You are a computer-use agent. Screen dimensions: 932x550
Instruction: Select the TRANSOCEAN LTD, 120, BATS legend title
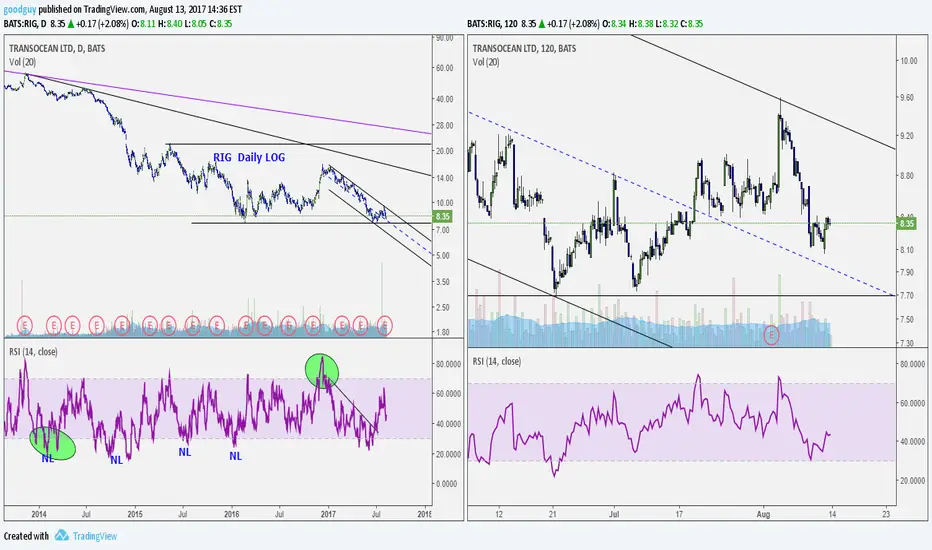click(x=524, y=48)
